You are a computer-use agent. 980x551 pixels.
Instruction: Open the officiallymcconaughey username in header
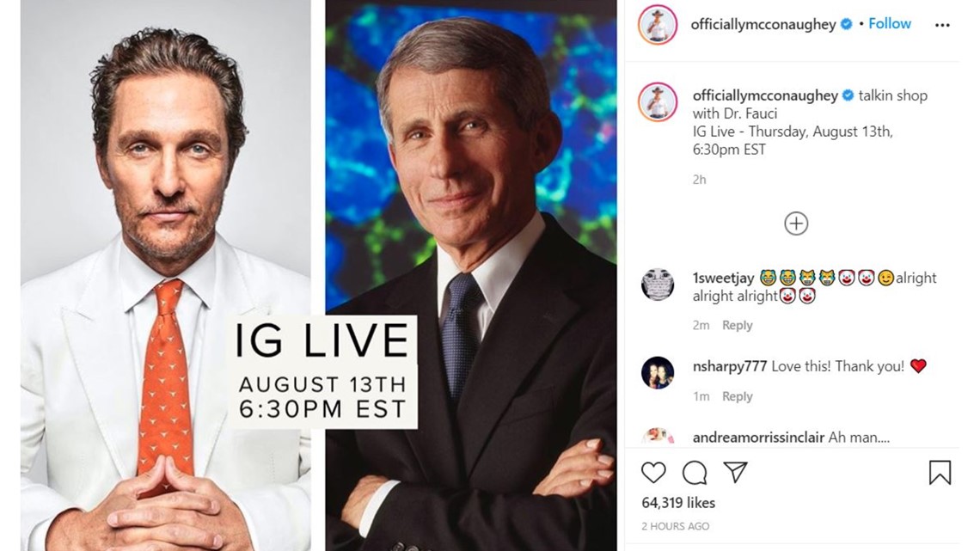tap(763, 24)
